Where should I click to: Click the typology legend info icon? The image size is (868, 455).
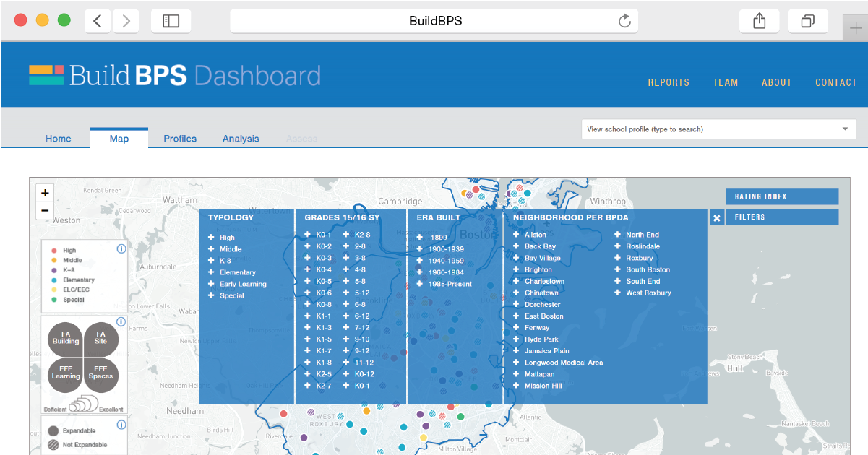121,248
